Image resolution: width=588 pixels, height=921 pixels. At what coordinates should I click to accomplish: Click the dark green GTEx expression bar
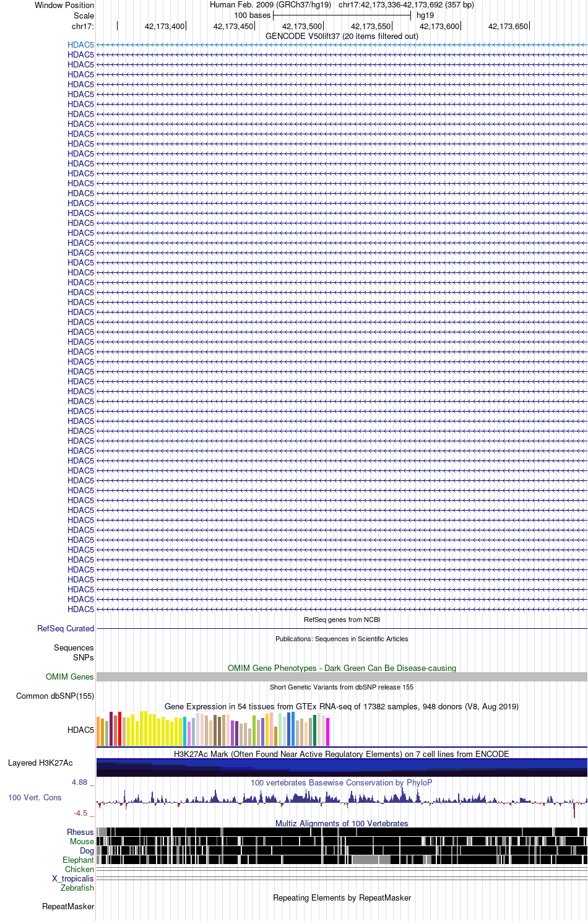314,730
